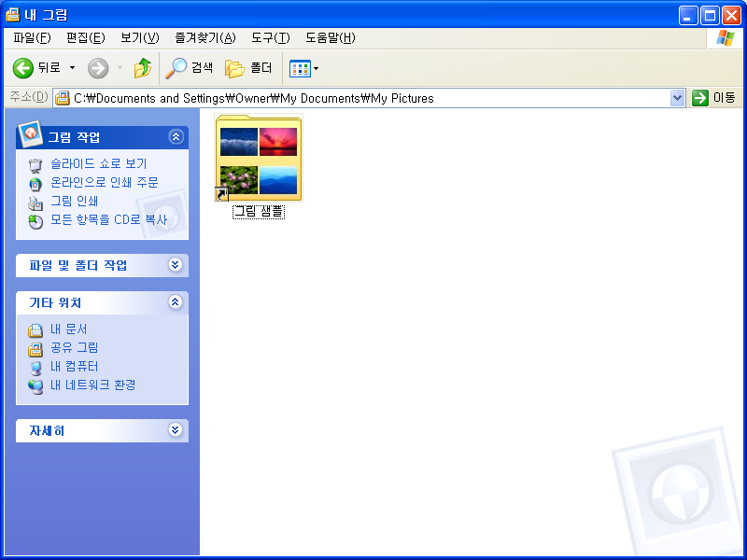Open the 도움말(H) menu

point(331,37)
